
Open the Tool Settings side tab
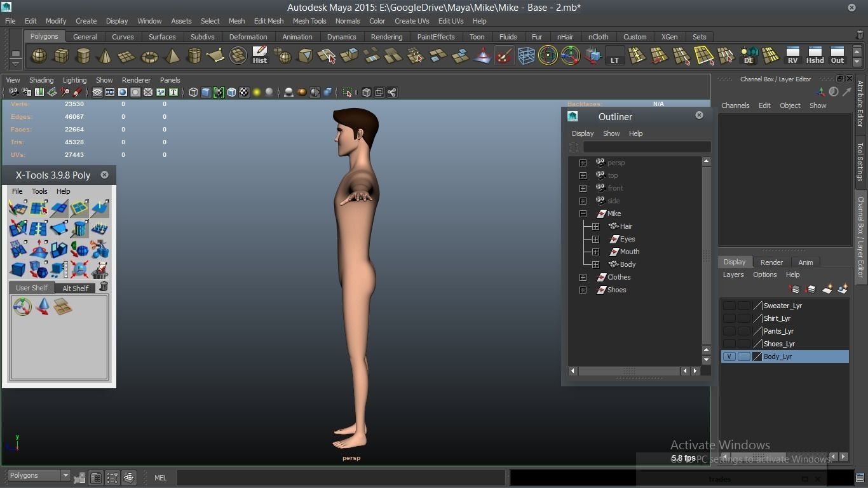pyautogui.click(x=860, y=161)
